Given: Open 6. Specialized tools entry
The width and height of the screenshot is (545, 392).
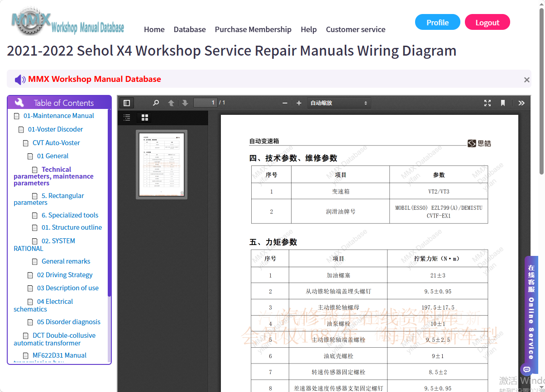Looking at the screenshot, I should pyautogui.click(x=70, y=215).
